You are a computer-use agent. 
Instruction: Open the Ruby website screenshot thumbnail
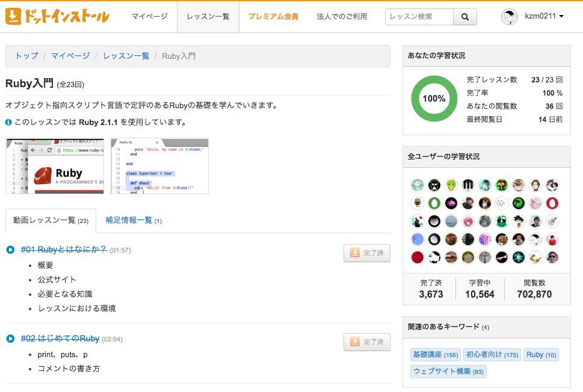click(x=55, y=166)
